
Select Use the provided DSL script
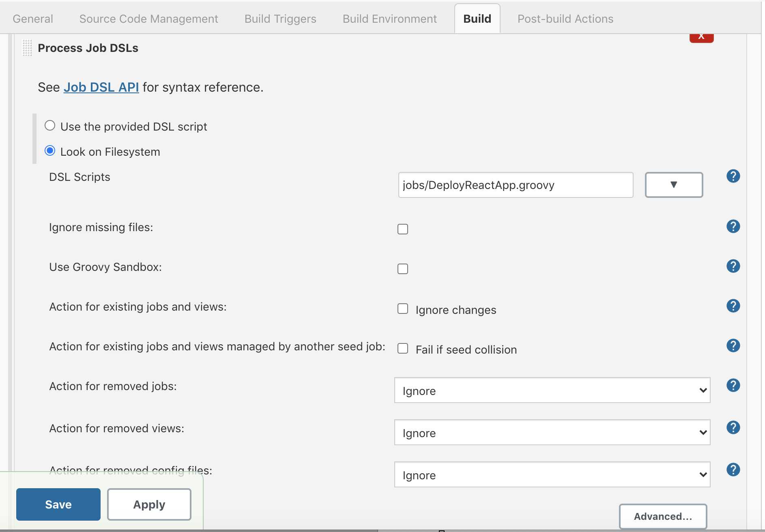pos(50,126)
